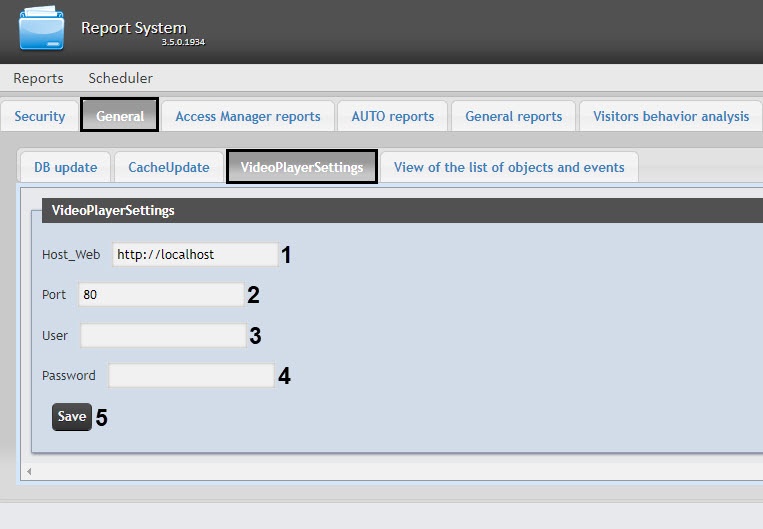The image size is (763, 529).
Task: Open Visitors behavior analysis tab
Action: click(670, 116)
